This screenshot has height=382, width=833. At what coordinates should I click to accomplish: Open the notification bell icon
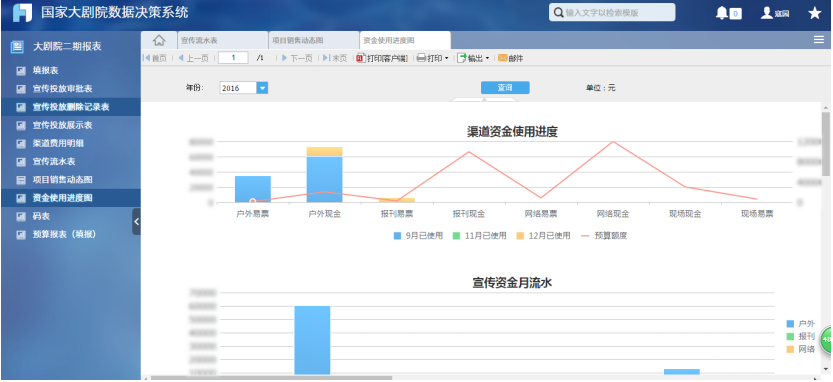(x=721, y=13)
